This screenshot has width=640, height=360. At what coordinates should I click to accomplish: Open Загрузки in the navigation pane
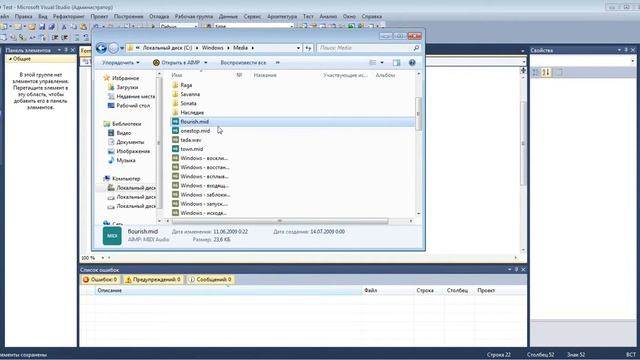[127, 87]
